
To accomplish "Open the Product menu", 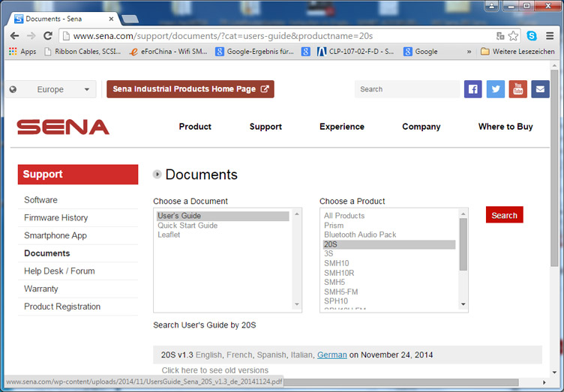I will 195,127.
